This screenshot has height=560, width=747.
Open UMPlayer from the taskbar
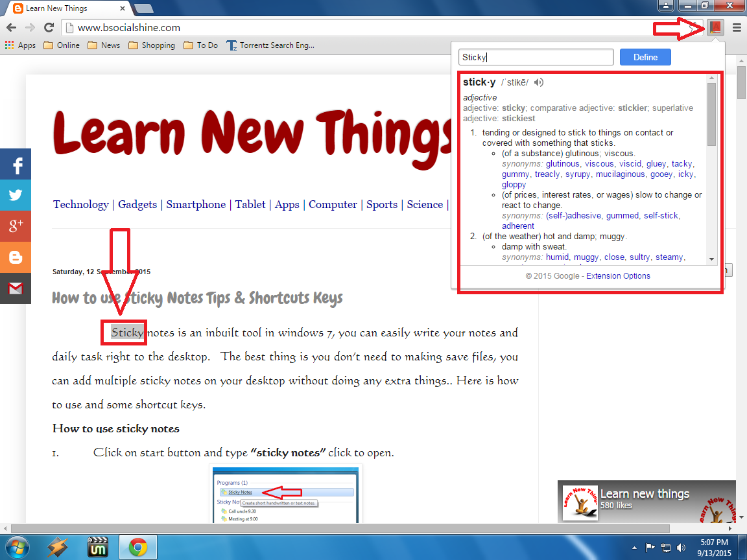pyautogui.click(x=97, y=546)
